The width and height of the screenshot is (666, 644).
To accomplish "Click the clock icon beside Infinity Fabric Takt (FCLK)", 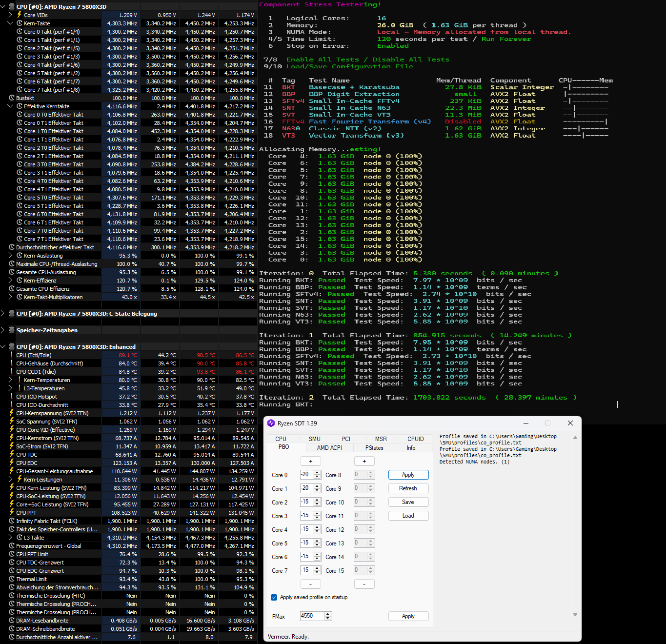I will coord(12,521).
